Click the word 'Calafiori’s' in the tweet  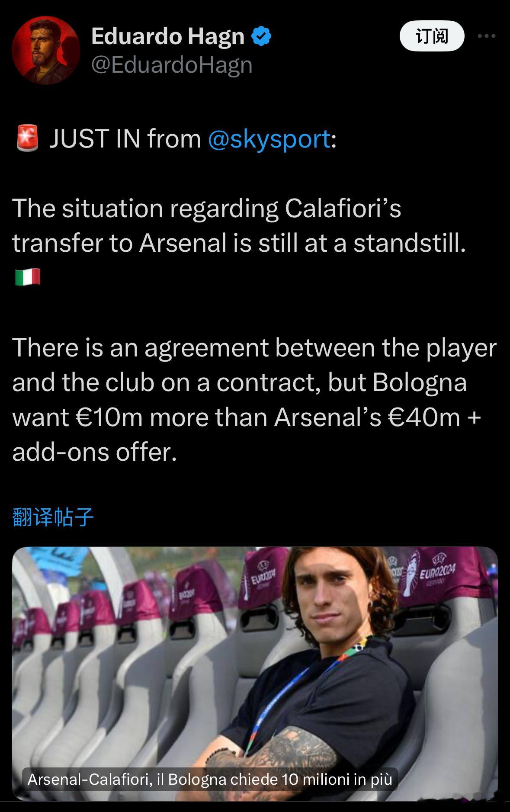(x=343, y=208)
